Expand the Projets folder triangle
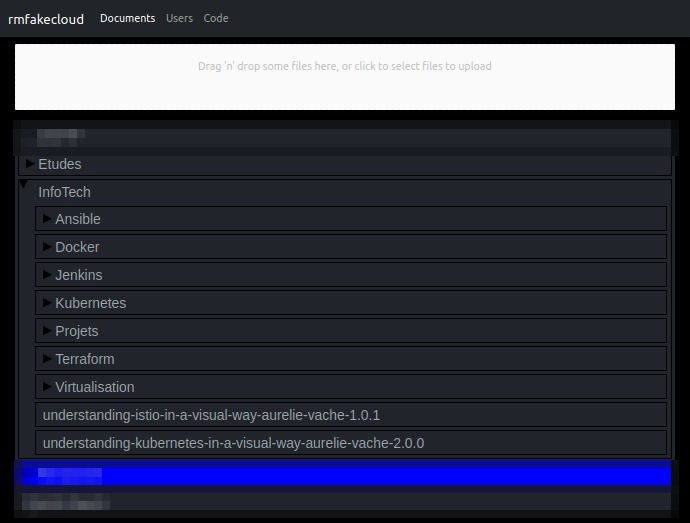 pos(47,331)
